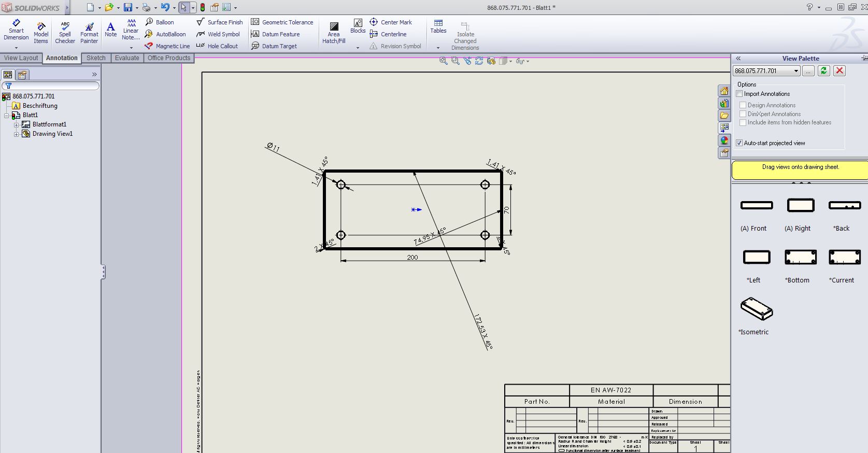Screen dimensions: 868x453
Task: Enable Import Annotations checkbox
Action: [x=739, y=94]
